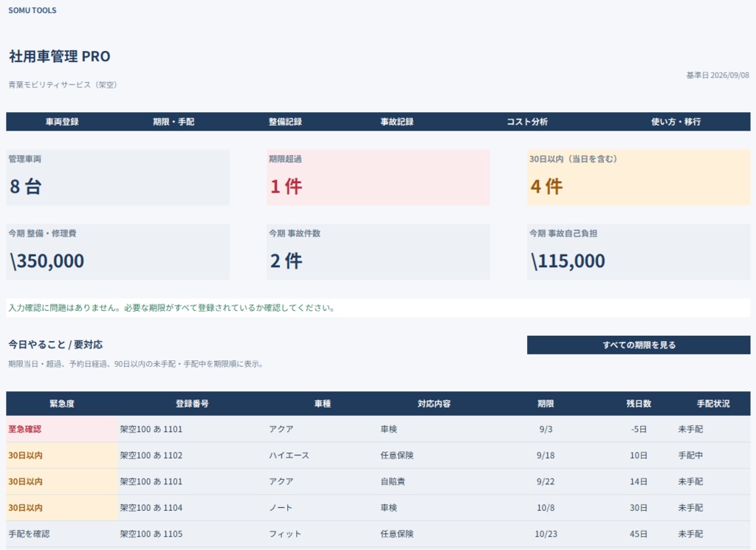Click the ノート vehicle cell
The width and height of the screenshot is (756, 550).
(x=323, y=508)
